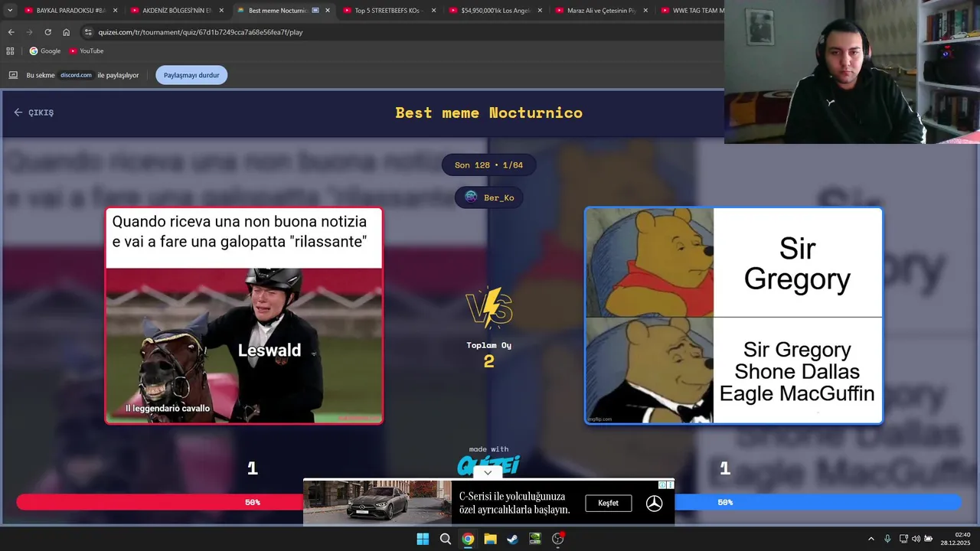980x551 pixels.
Task: Open the YouTube bookmark
Action: pos(86,51)
